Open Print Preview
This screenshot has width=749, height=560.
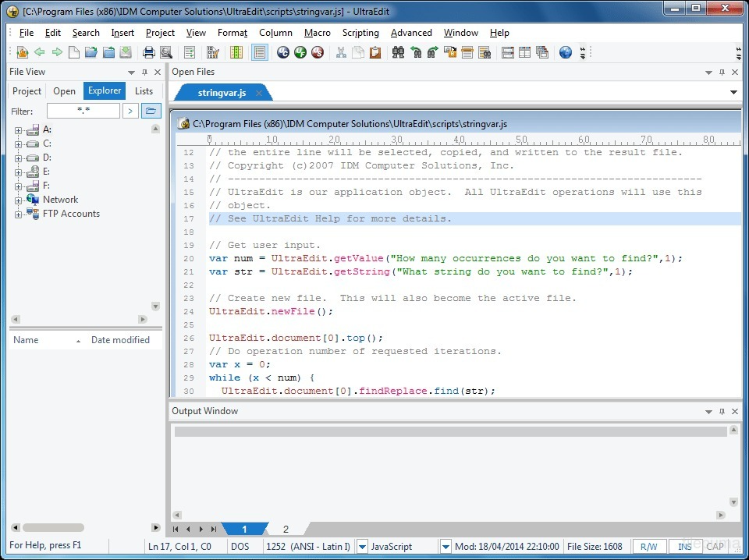[165, 51]
